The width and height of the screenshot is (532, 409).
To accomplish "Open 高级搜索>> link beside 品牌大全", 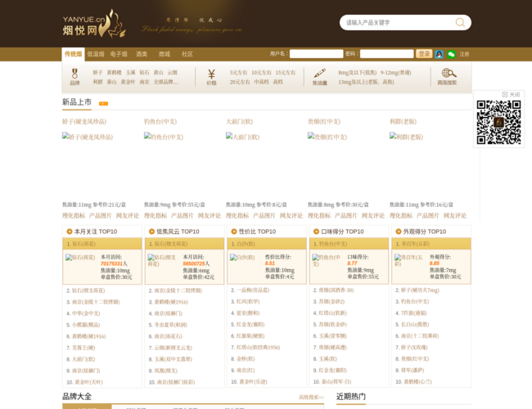I will (312, 397).
